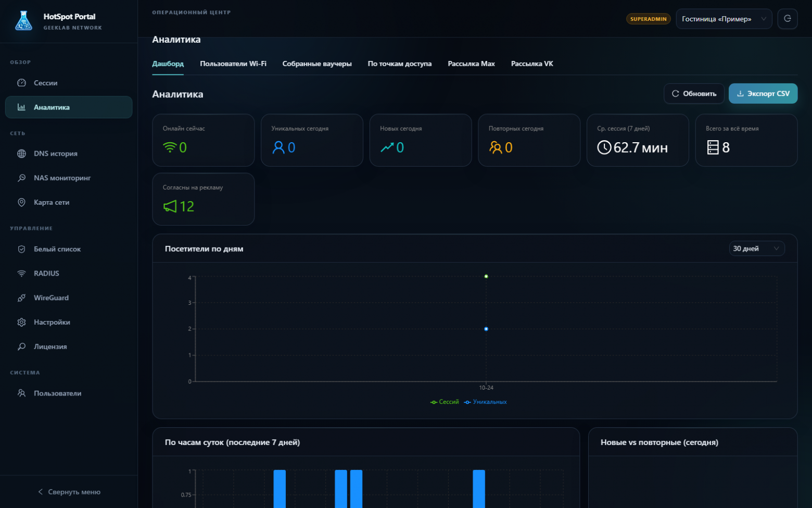This screenshot has height=508, width=812.
Task: Click the "62.7 мин" average session value
Action: (640, 148)
